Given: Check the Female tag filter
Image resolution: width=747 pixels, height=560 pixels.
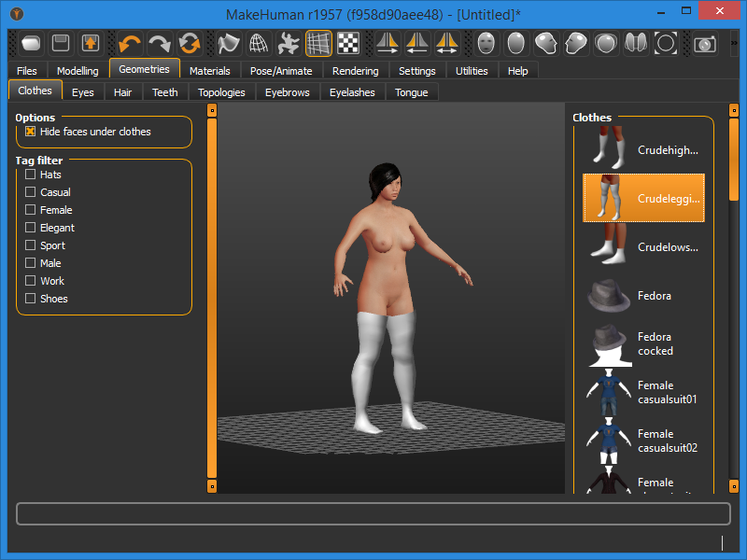Looking at the screenshot, I should pos(31,210).
